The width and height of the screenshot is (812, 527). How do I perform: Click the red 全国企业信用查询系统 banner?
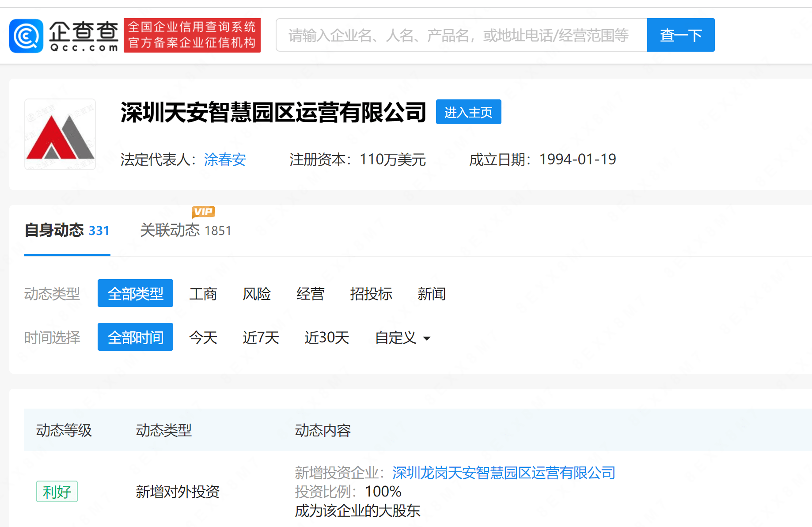point(192,35)
